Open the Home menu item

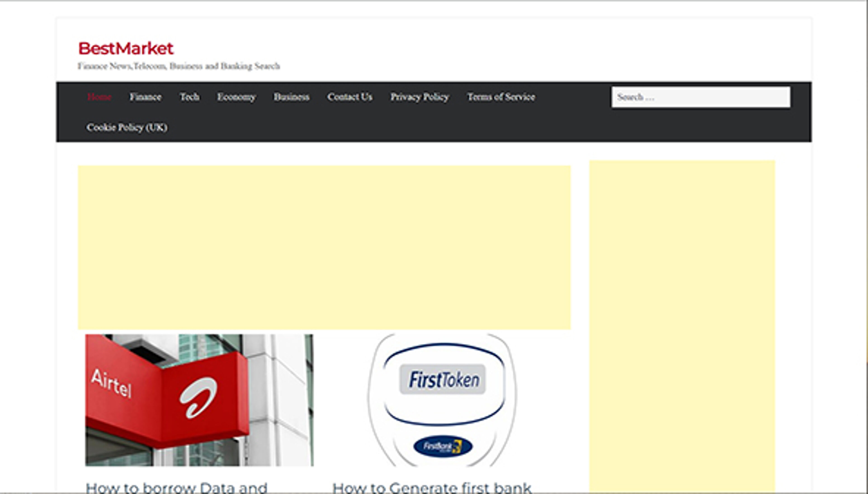[x=99, y=97]
